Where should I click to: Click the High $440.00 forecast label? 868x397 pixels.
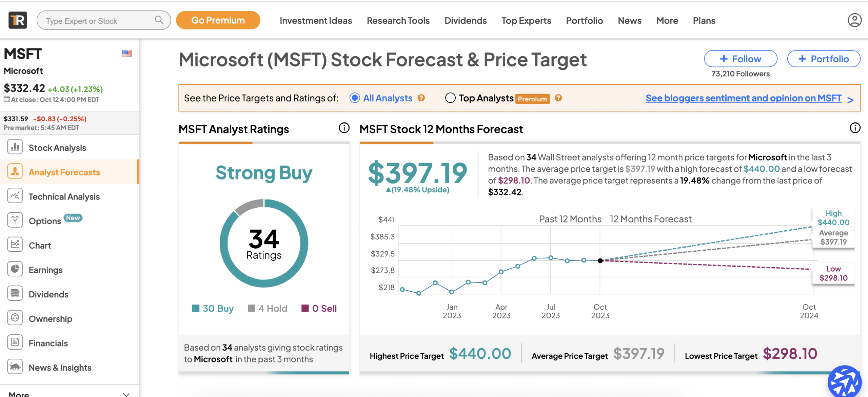(x=833, y=218)
